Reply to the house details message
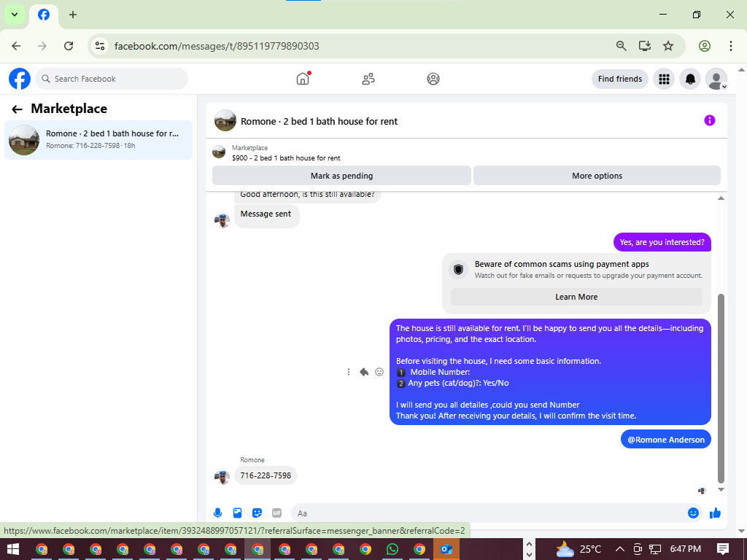The width and height of the screenshot is (747, 560). [364, 372]
